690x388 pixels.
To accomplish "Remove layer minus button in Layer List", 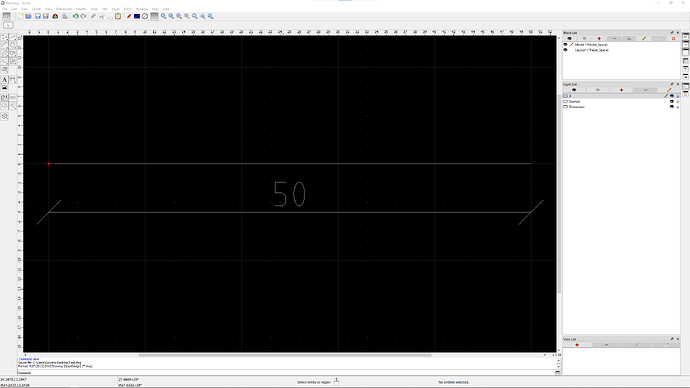I will coord(645,90).
